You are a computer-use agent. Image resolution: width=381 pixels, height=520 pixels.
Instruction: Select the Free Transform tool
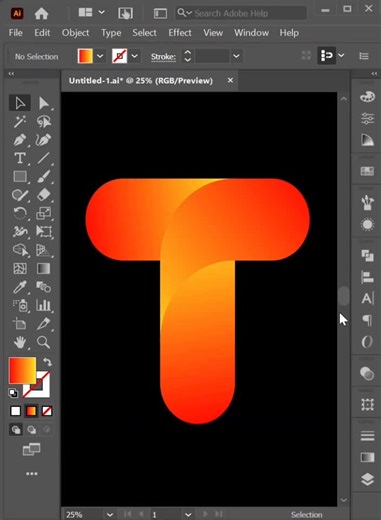[44, 232]
